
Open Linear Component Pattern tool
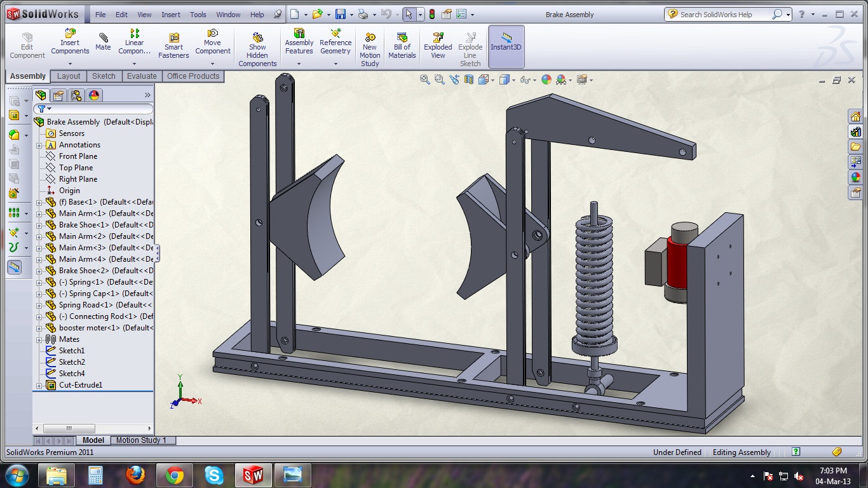tap(134, 42)
